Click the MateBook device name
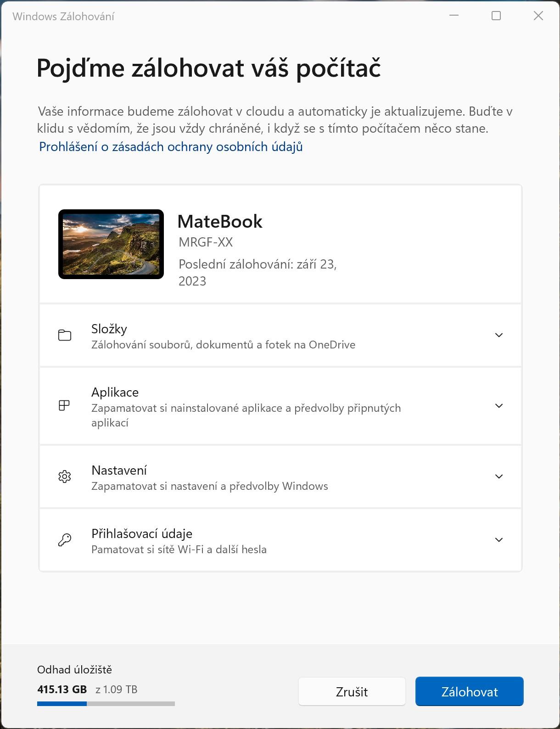This screenshot has height=729, width=560. (220, 222)
